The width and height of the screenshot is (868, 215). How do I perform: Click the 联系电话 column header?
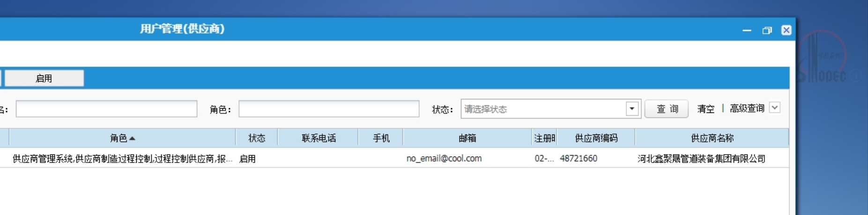point(319,138)
